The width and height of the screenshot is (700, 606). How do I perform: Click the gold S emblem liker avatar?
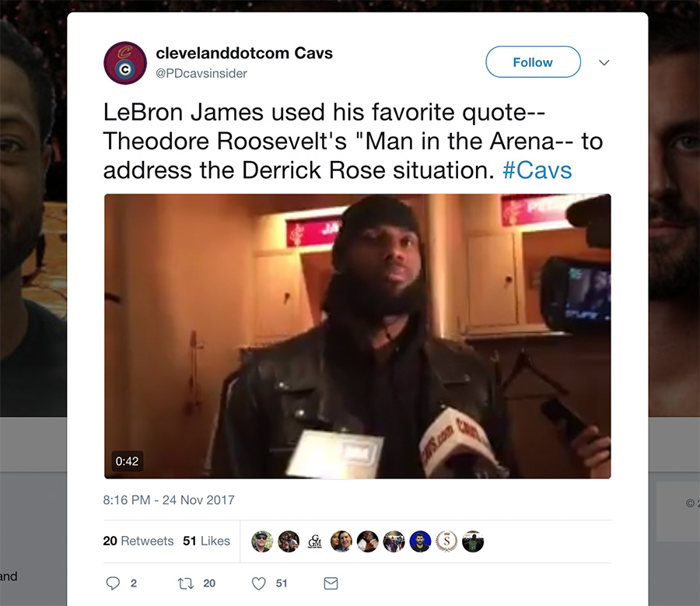point(446,541)
